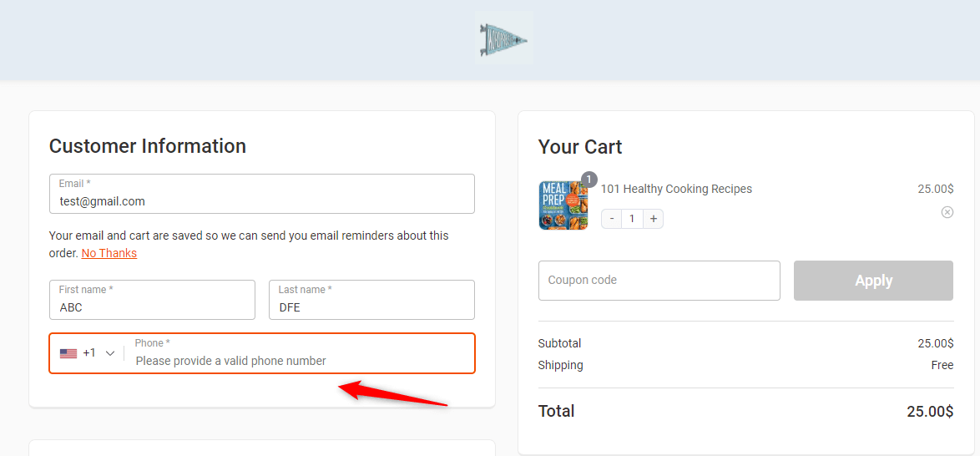The image size is (980, 456).
Task: Click the Meal Prep book thumbnail
Action: [563, 205]
